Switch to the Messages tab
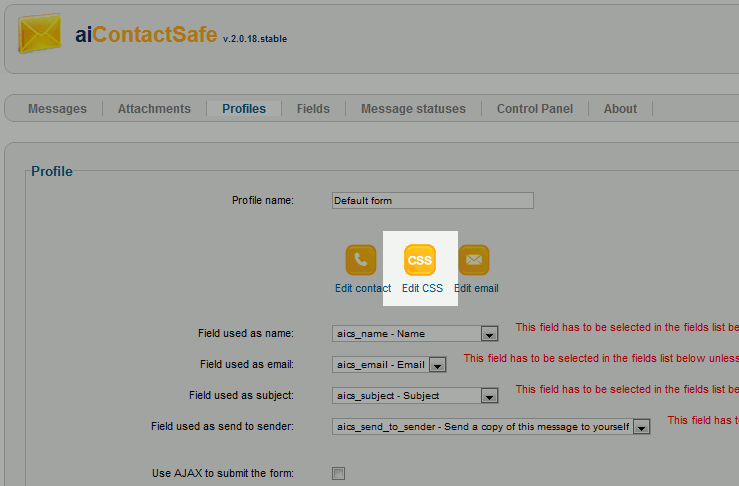Viewport: 739px width, 486px height. click(57, 109)
